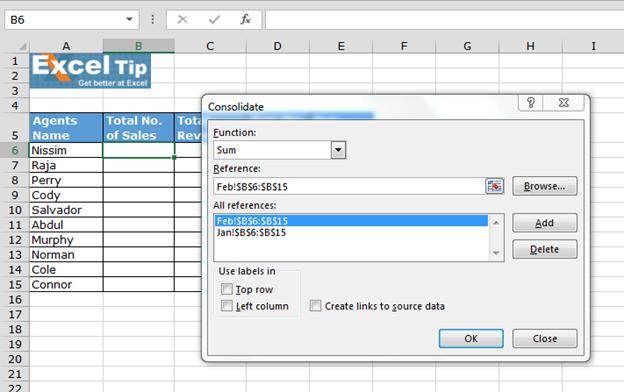
Task: Click the All references list down arrow
Action: pos(496,253)
